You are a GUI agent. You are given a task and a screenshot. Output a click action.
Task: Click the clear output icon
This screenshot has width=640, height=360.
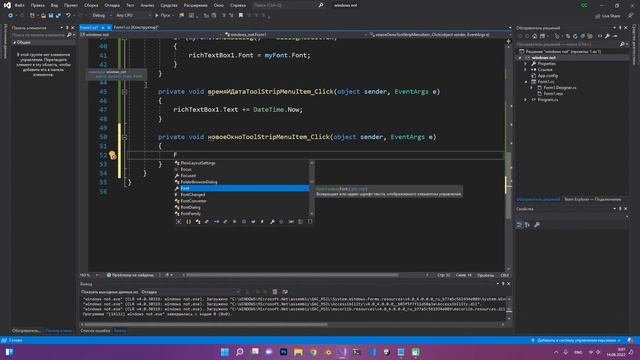(x=275, y=292)
